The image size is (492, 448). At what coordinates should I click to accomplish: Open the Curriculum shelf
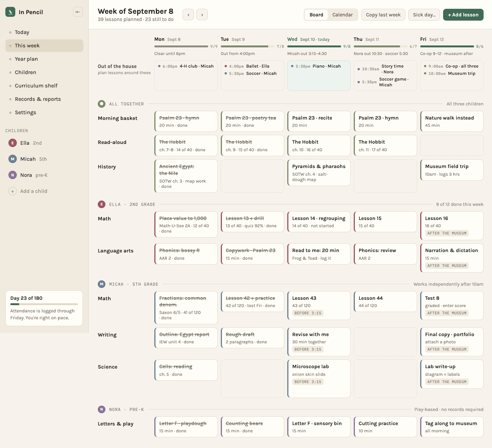click(x=44, y=86)
